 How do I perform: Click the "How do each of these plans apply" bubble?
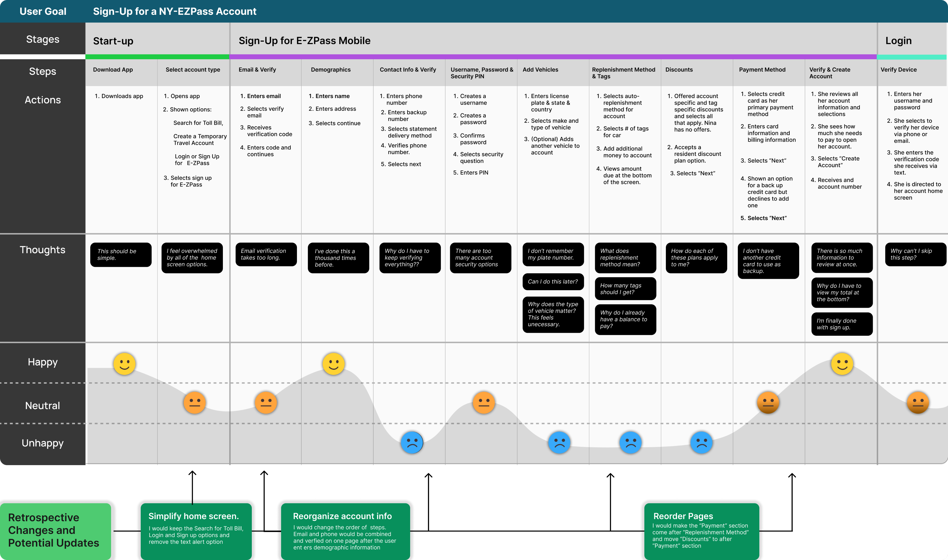tap(696, 258)
